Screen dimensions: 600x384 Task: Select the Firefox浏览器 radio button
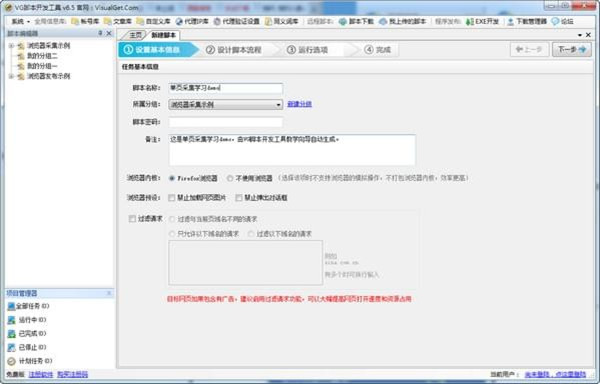point(172,178)
